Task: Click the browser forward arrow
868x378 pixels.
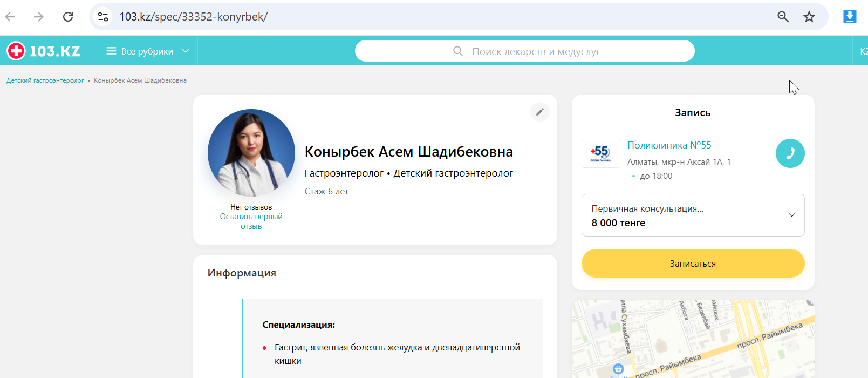Action: [x=39, y=17]
